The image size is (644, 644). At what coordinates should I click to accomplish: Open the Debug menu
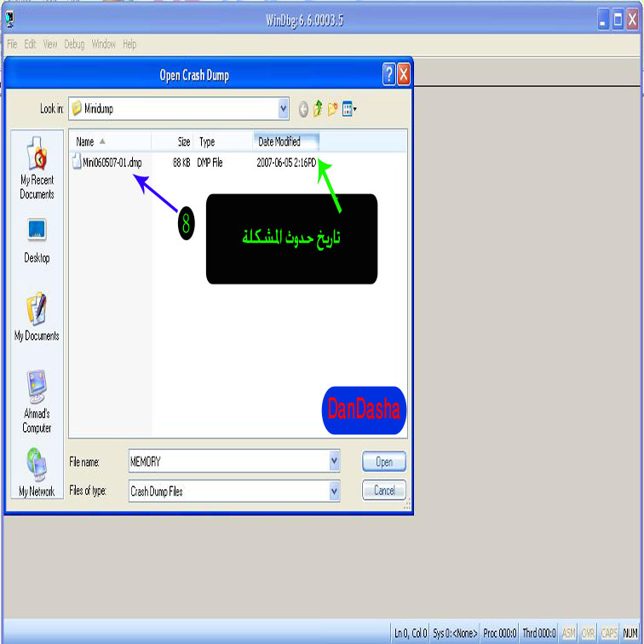(x=74, y=44)
